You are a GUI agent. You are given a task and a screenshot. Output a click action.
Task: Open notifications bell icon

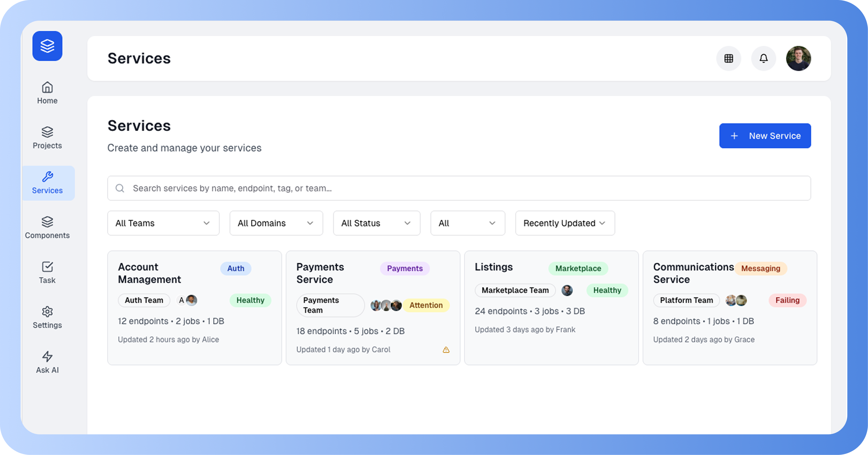click(x=764, y=59)
